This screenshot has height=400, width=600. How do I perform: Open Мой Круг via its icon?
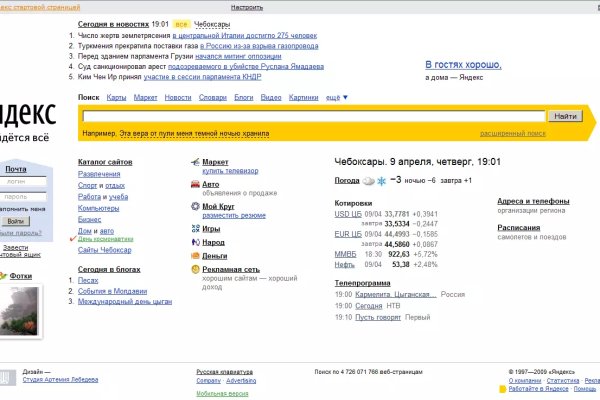(193, 207)
